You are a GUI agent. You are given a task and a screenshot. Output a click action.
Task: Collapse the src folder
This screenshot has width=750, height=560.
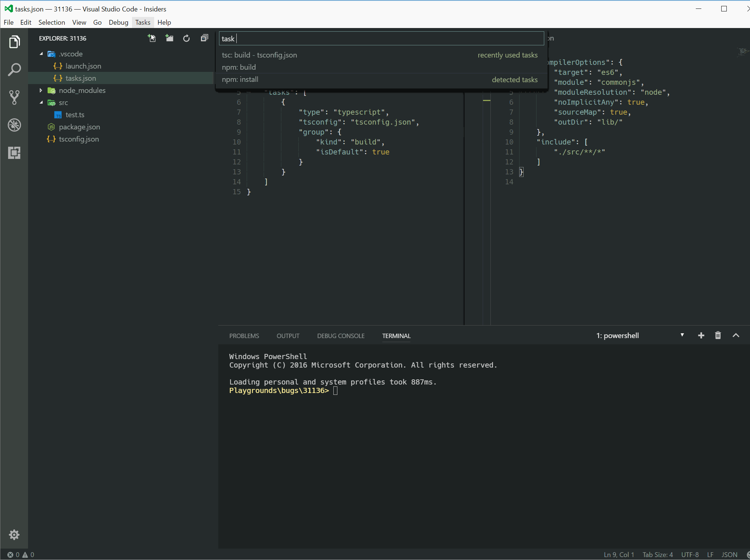[x=41, y=102]
